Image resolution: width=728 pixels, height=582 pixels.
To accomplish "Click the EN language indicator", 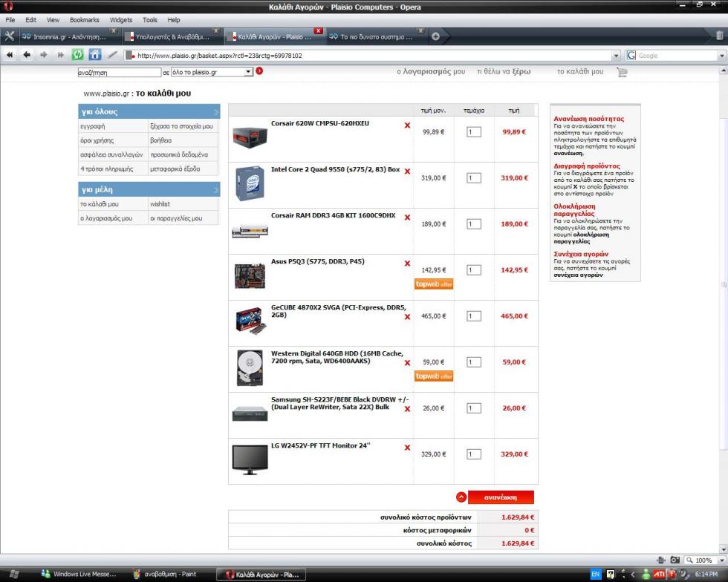I will (x=595, y=574).
